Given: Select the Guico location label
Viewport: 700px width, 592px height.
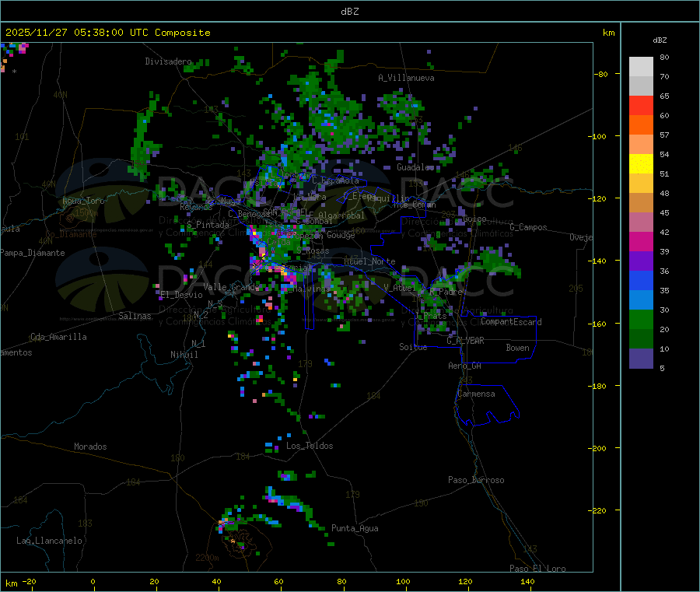Looking at the screenshot, I should tap(474, 219).
